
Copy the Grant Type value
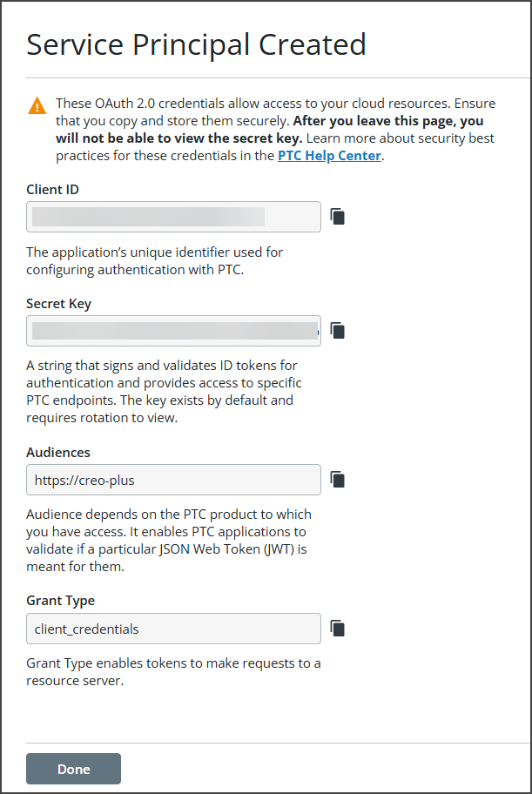coord(338,628)
